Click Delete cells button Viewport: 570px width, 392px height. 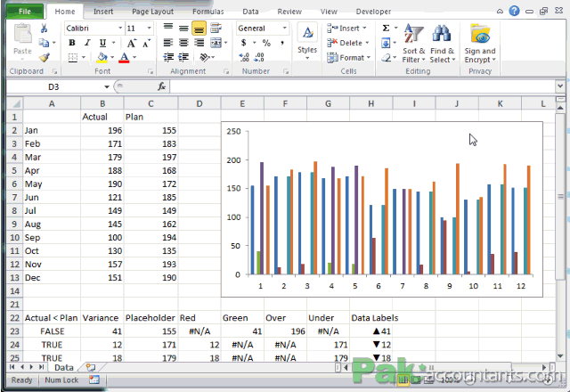pyautogui.click(x=348, y=43)
